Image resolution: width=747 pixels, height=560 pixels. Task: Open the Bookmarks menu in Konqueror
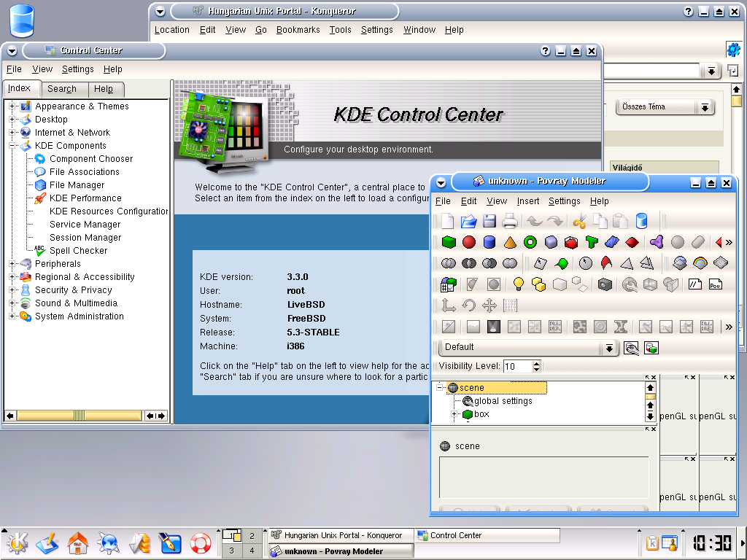298,29
